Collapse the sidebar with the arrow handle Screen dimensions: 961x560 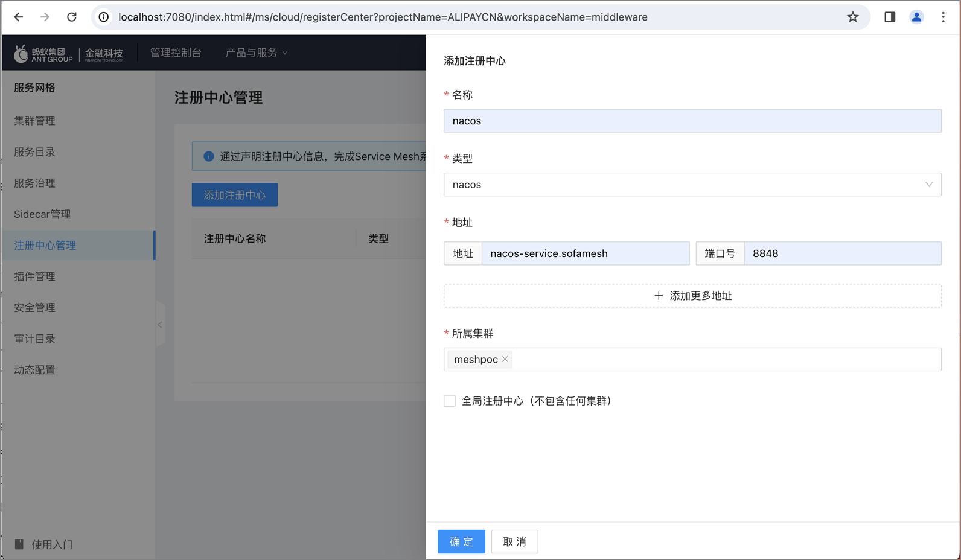(160, 325)
